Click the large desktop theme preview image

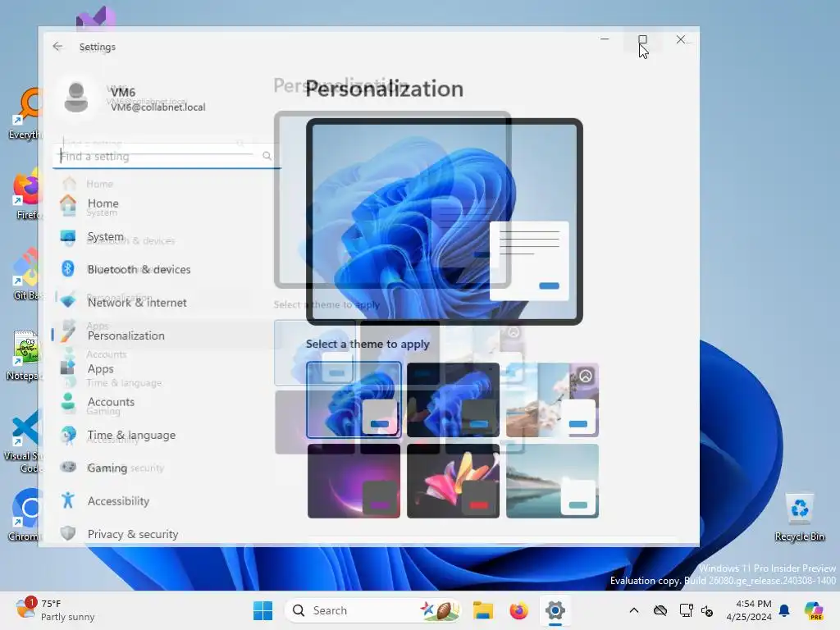pyautogui.click(x=445, y=221)
